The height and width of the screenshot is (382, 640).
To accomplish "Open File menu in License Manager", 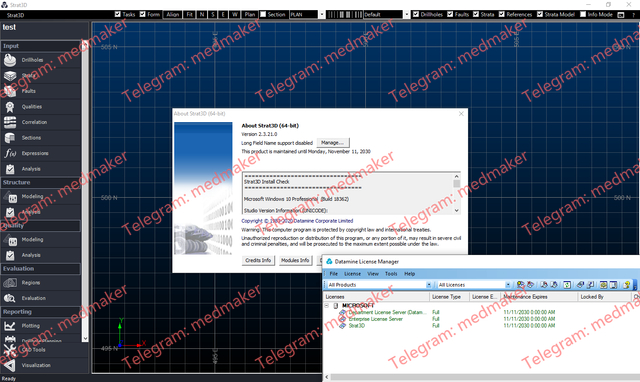I will (333, 274).
